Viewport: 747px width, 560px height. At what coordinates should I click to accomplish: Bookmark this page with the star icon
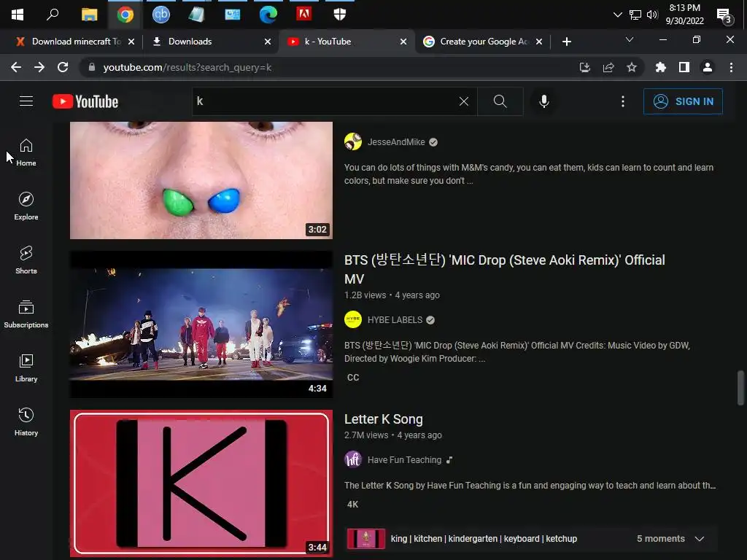pos(632,67)
